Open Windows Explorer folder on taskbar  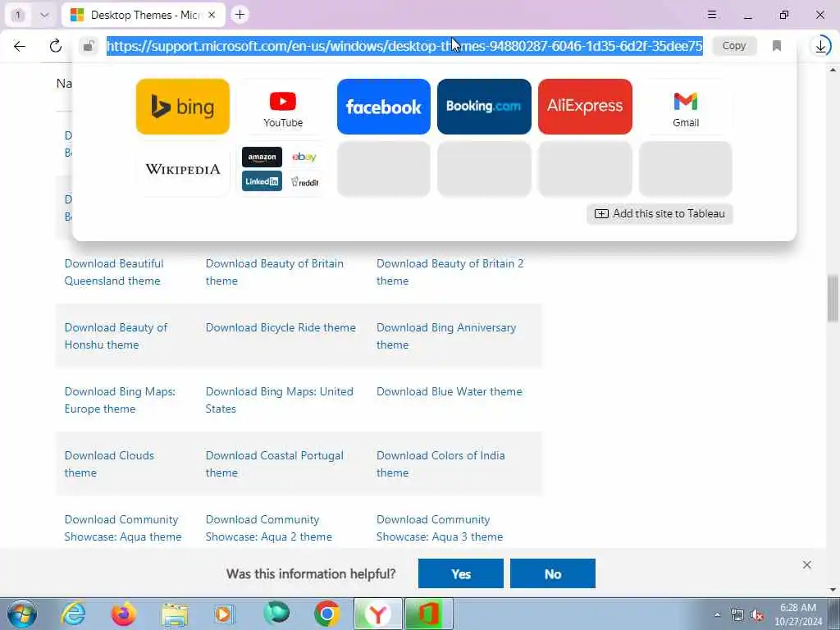175,614
